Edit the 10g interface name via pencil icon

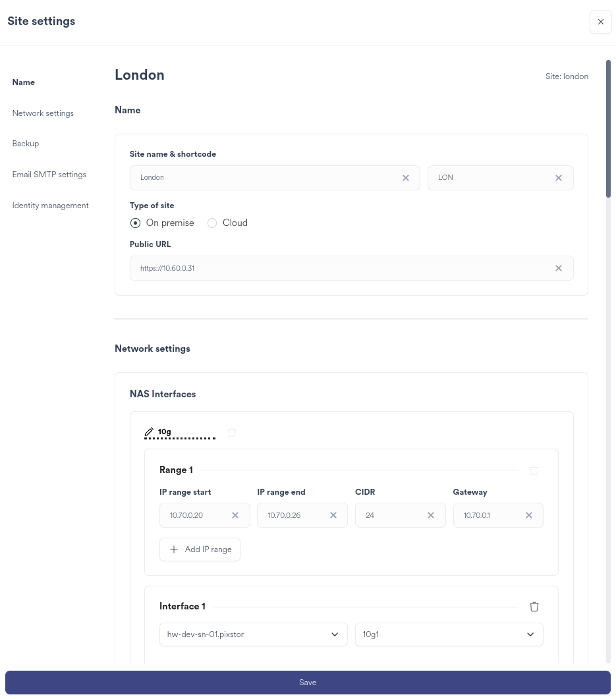coord(150,432)
